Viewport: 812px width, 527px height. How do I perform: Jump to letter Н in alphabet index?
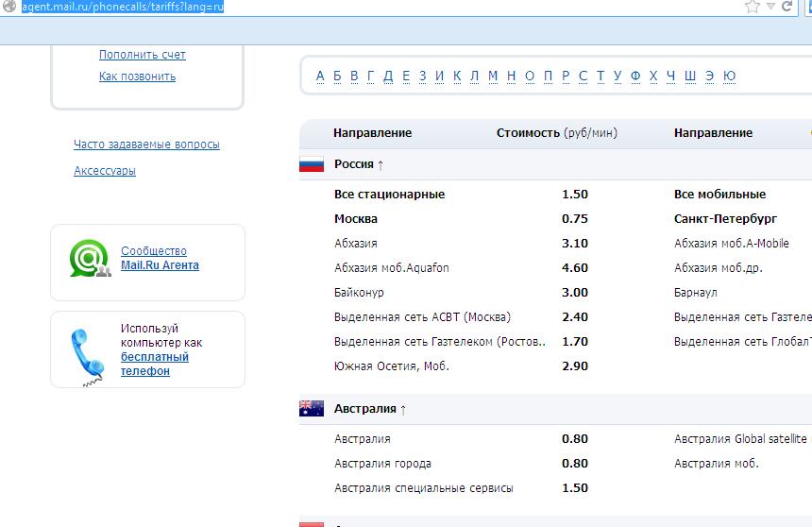511,76
